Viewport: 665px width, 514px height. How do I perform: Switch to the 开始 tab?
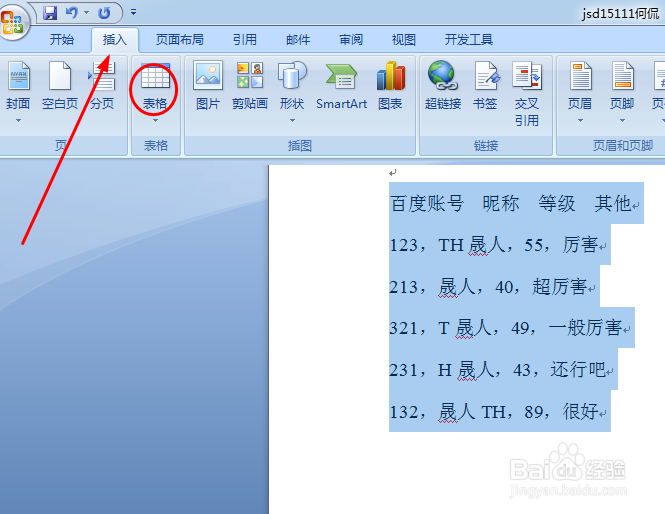[62, 39]
